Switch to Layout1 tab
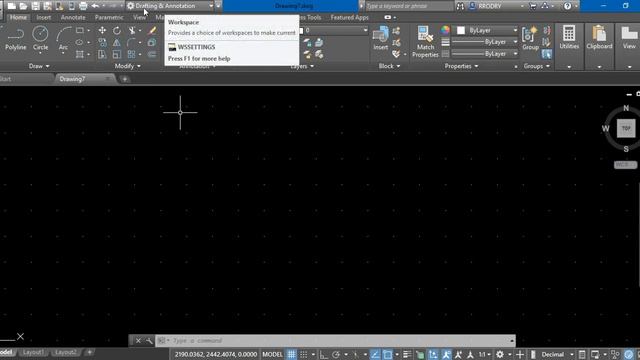This screenshot has width=640, height=360. pyautogui.click(x=33, y=352)
